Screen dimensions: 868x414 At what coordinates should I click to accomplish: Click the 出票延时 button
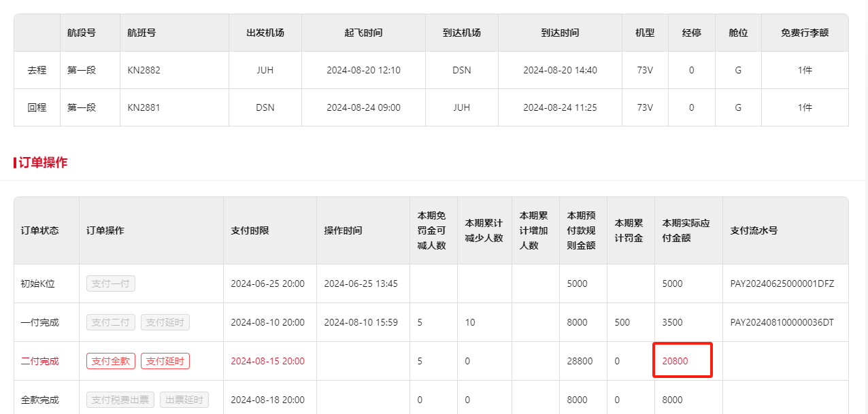[184, 400]
